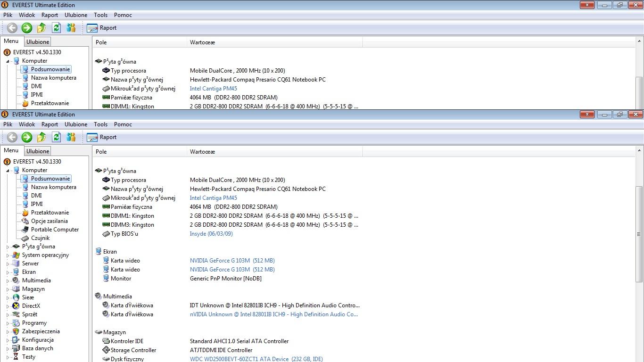This screenshot has height=362, width=644.
Task: Click the Pole column header in lower window
Action: click(x=140, y=152)
